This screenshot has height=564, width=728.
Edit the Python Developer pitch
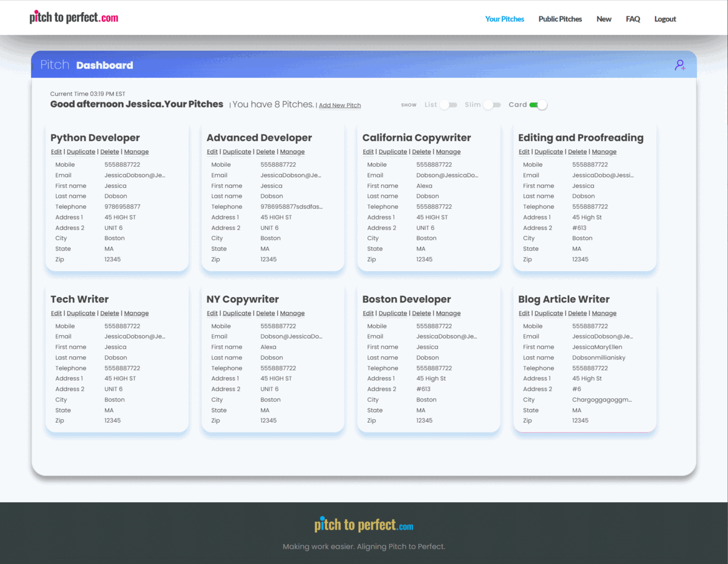coord(56,152)
